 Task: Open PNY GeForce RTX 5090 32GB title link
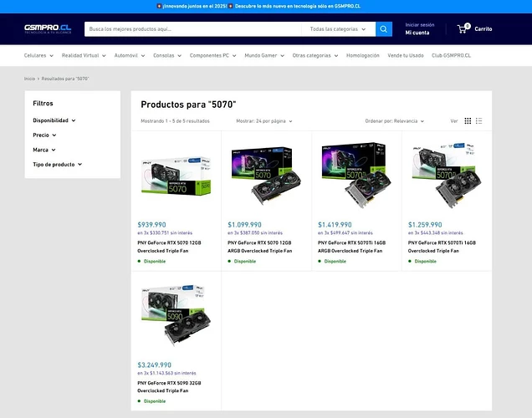point(169,387)
